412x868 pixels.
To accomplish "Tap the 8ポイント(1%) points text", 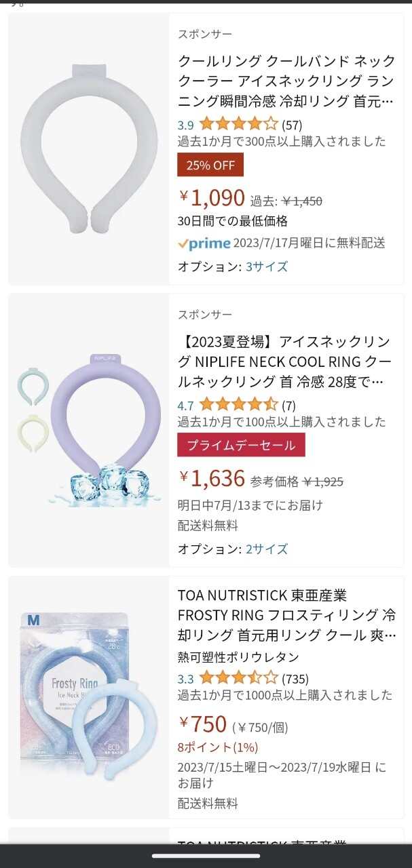I will tap(218, 747).
